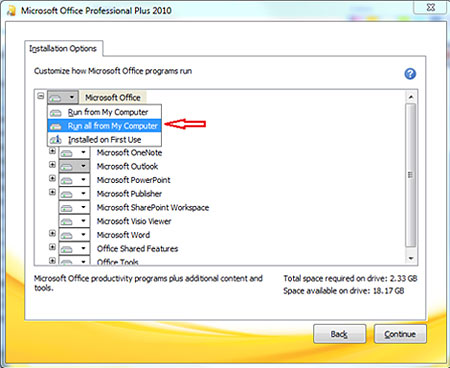The width and height of the screenshot is (450, 368).
Task: Select Run all from My Computer
Action: coord(104,126)
